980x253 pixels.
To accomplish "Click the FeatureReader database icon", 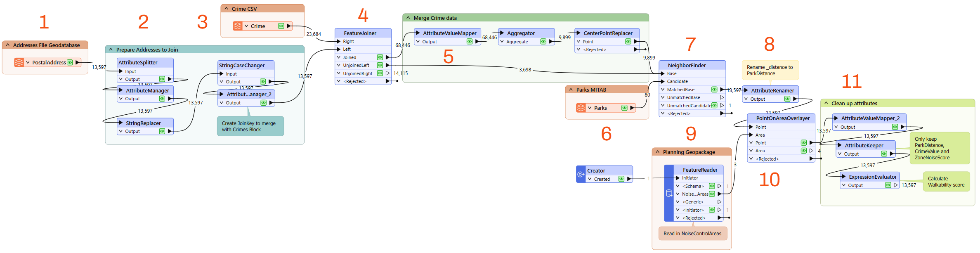I will point(669,193).
